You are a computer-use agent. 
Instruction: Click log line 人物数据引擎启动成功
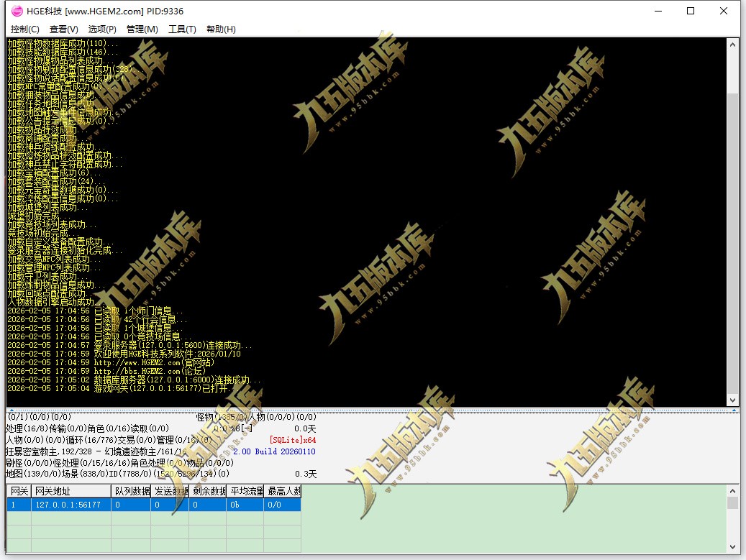tap(56, 302)
